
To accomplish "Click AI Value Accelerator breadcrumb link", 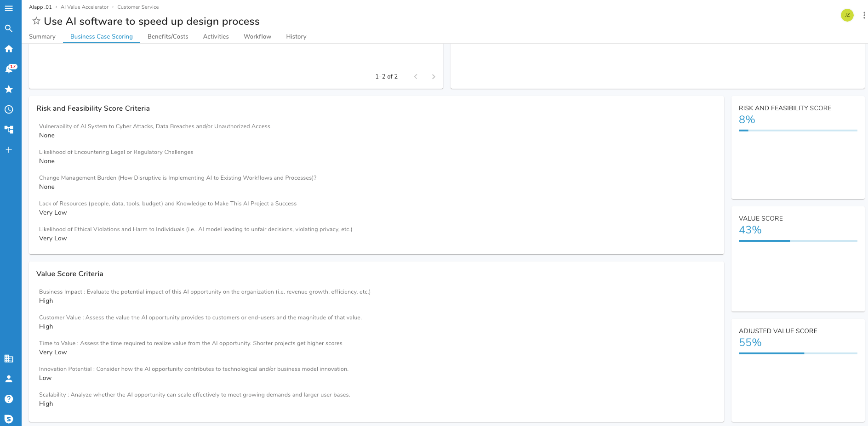I will [85, 7].
